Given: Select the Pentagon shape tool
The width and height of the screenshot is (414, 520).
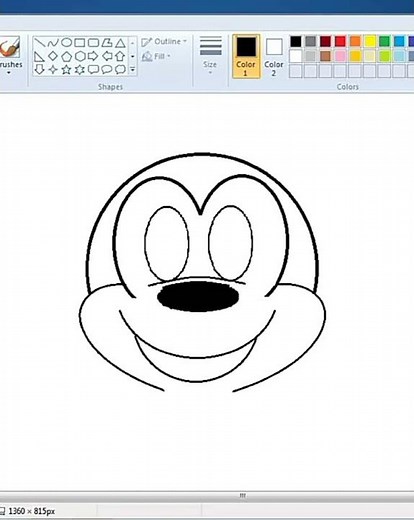Looking at the screenshot, I should coord(67,56).
